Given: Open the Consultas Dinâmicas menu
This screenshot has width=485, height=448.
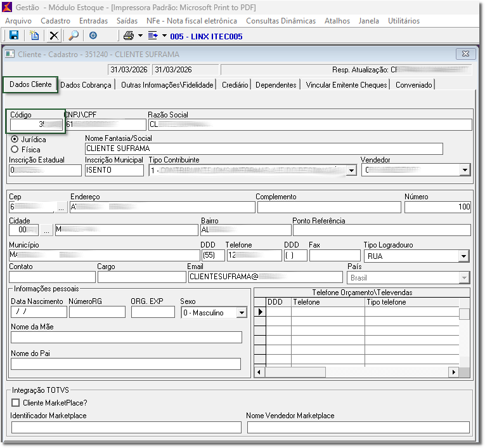Looking at the screenshot, I should pyautogui.click(x=280, y=21).
